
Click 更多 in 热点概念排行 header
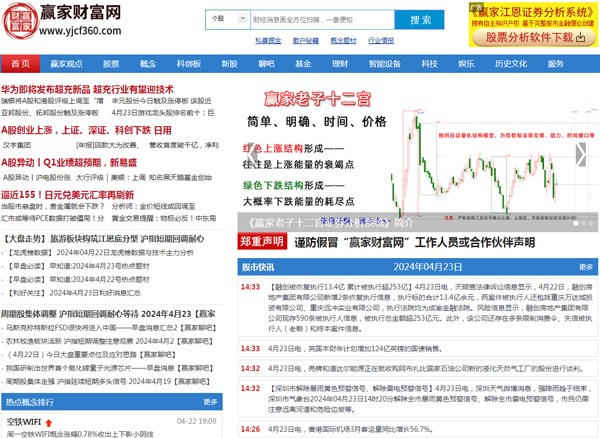click(210, 402)
